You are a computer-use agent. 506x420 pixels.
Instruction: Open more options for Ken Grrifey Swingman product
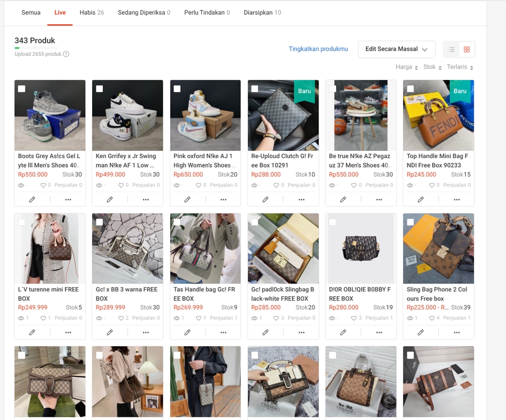coord(146,200)
